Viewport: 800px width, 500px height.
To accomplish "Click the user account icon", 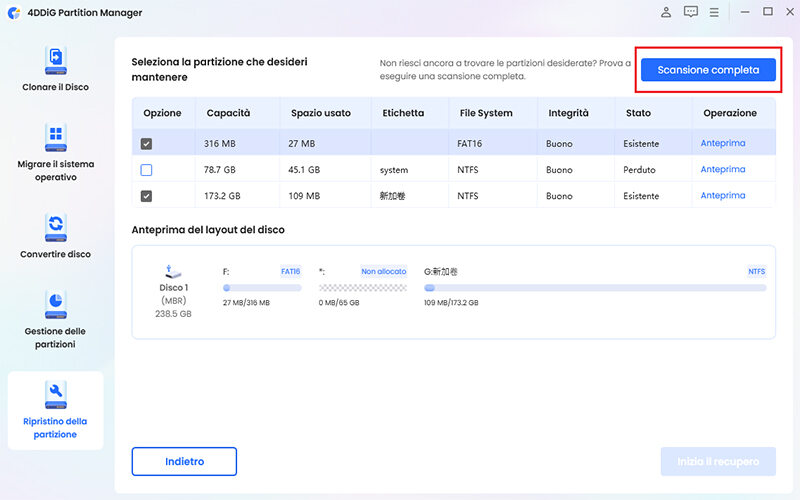I will [666, 12].
